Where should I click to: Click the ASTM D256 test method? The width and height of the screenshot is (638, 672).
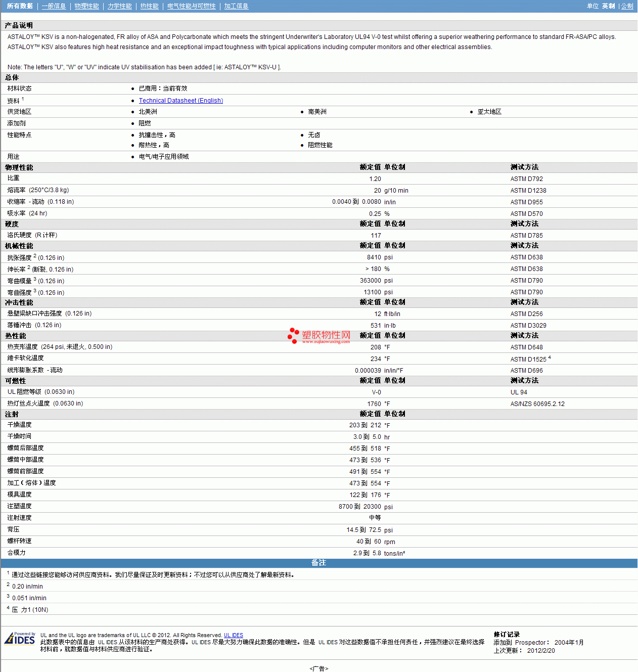pyautogui.click(x=527, y=314)
